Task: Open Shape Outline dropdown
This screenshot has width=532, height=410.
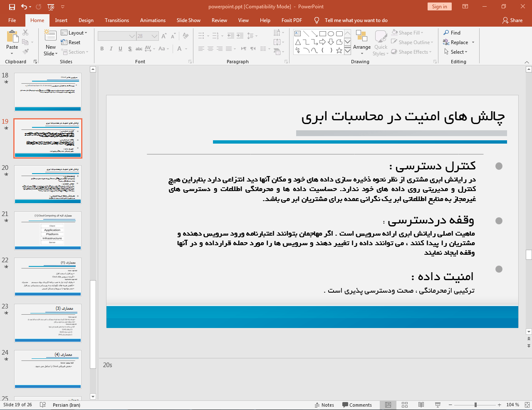Action: pyautogui.click(x=412, y=42)
